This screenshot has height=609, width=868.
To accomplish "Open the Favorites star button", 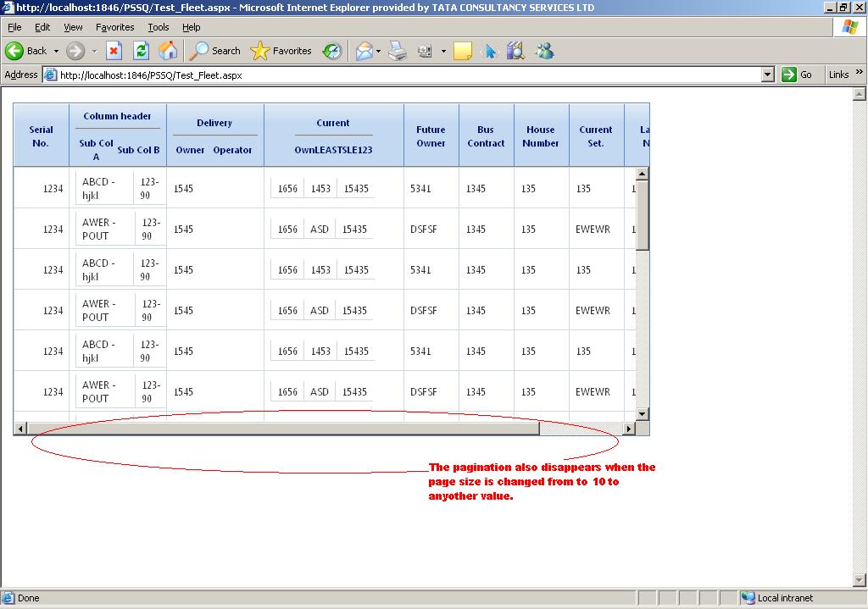I will click(x=281, y=51).
